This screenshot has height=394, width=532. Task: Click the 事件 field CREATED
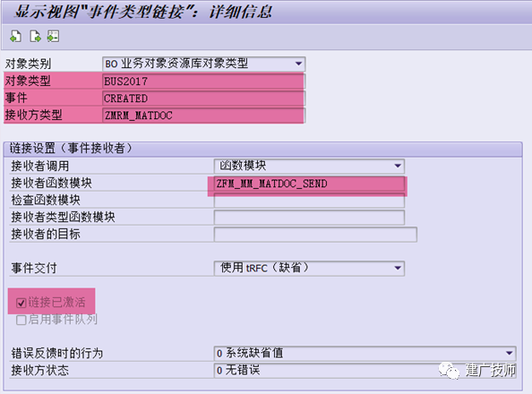pos(203,98)
